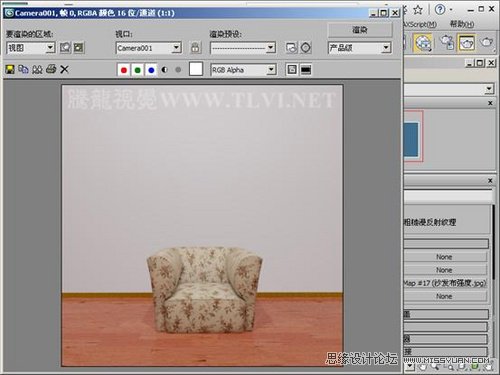Click the Map #17 sofa fabric map button
Viewport: 500px width, 375px height.
point(445,283)
